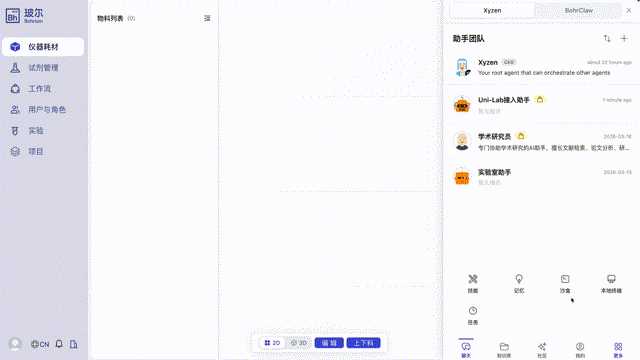This screenshot has width=640, height=360.
Task: Click the 上下料 button
Action: tap(364, 343)
